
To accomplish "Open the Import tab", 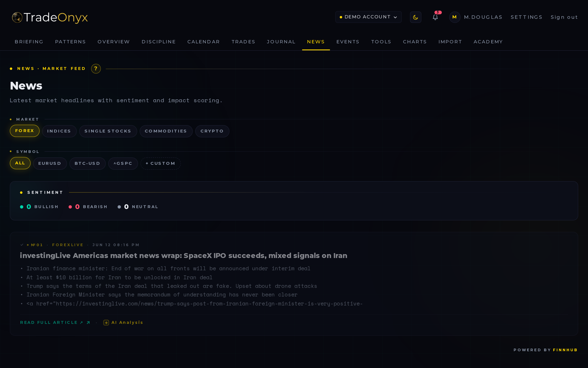I will [450, 42].
